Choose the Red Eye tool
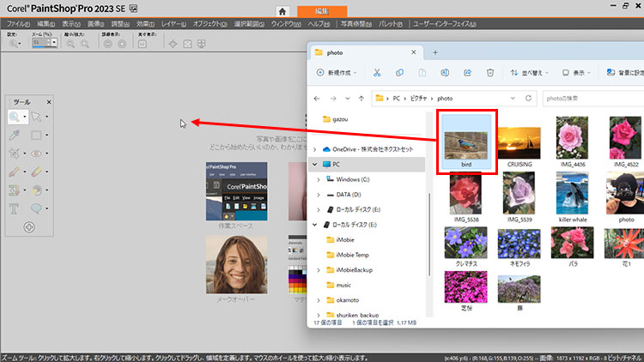 click(37, 154)
